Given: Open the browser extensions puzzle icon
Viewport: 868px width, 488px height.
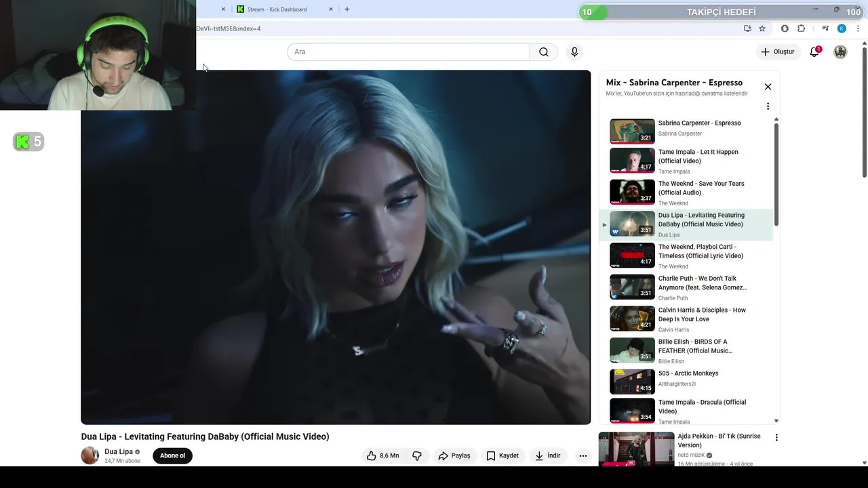Looking at the screenshot, I should point(801,28).
